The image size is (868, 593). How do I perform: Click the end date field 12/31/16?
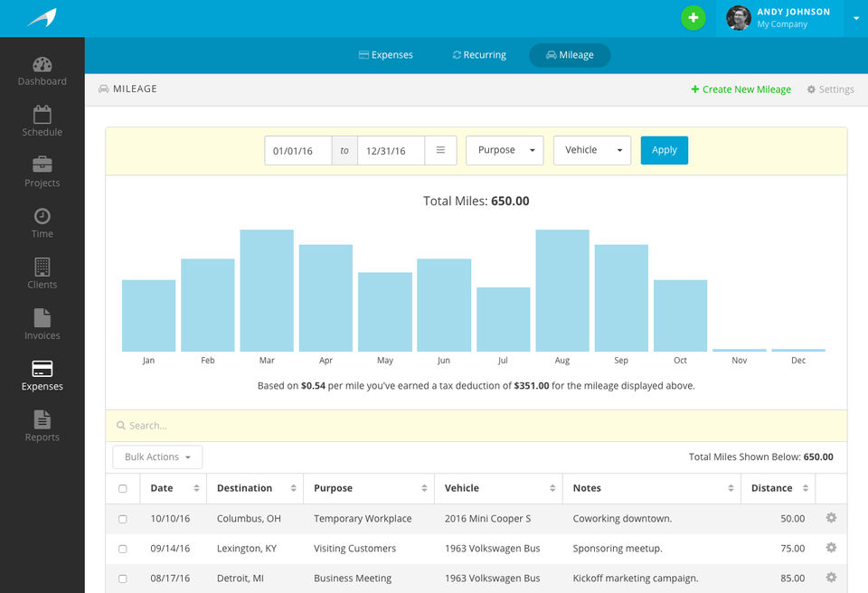[x=392, y=151]
